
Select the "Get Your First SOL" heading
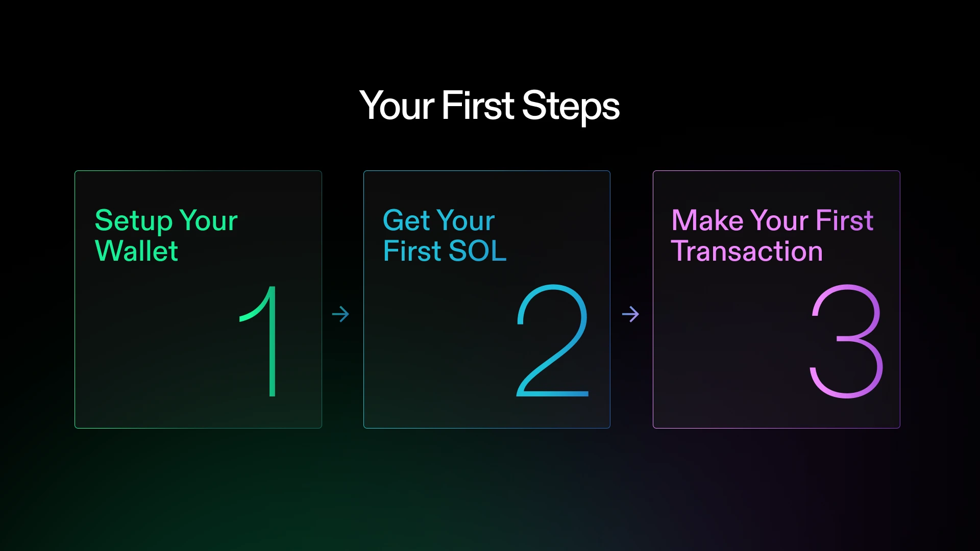(444, 235)
